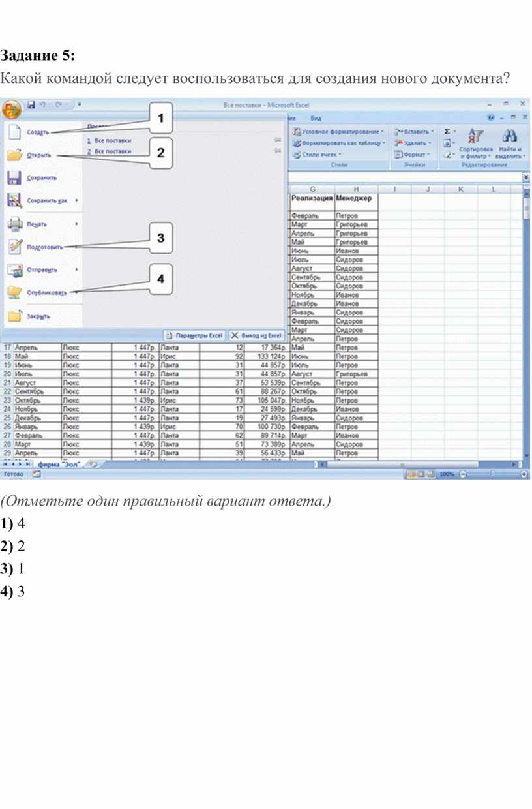This screenshot has height=809, width=532.
Task: Click the Insert Worksheet tab icon
Action: click(94, 465)
